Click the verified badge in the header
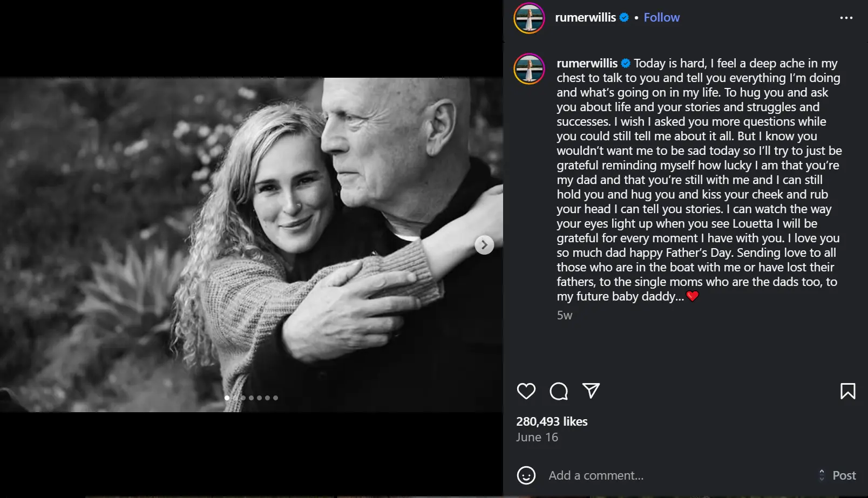 click(x=625, y=17)
